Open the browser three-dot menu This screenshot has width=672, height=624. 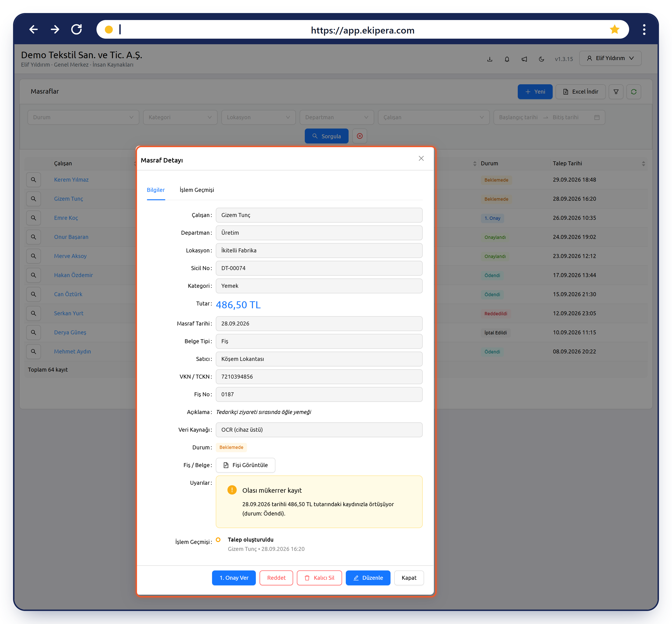click(x=644, y=29)
